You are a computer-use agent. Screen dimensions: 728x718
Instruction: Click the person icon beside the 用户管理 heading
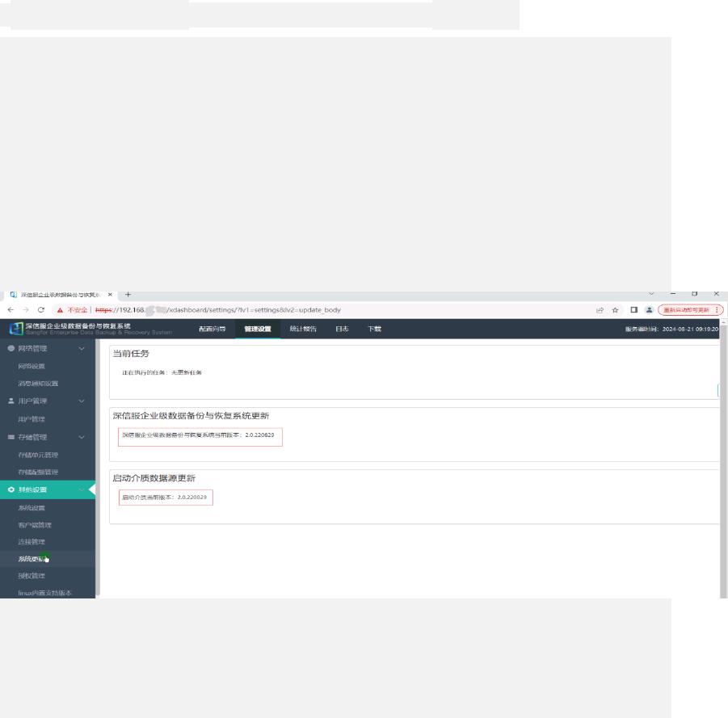[11, 401]
